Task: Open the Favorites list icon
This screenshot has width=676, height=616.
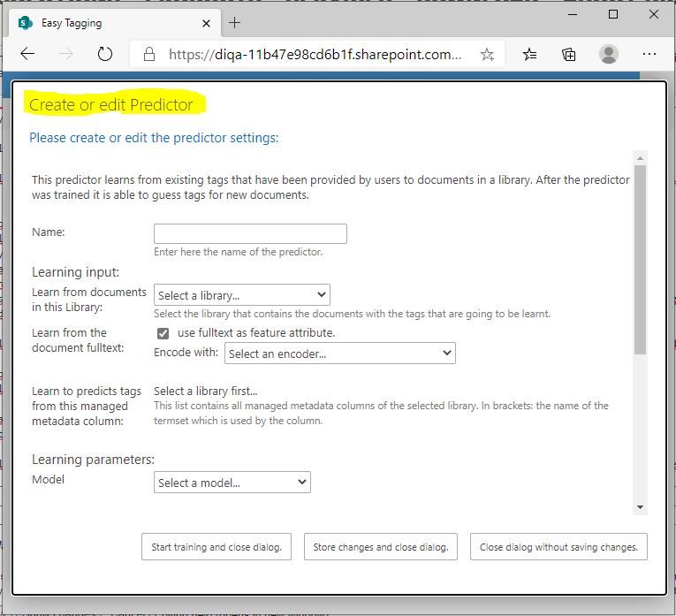Action: pyautogui.click(x=529, y=54)
